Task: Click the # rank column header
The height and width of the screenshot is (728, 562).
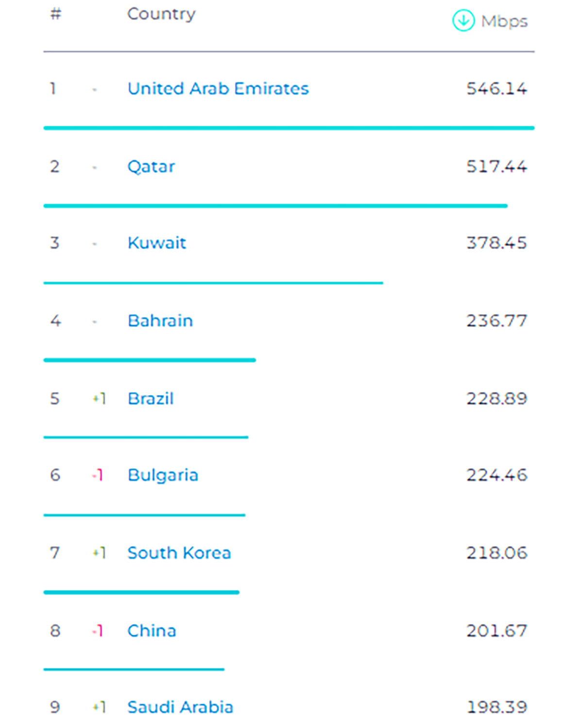Action: point(56,14)
